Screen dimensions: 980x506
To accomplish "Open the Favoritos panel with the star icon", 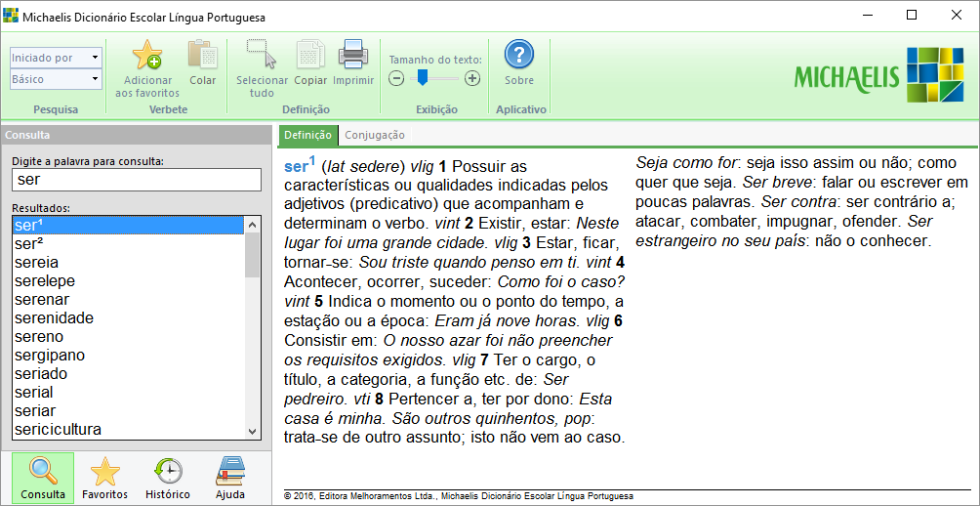I will click(105, 479).
